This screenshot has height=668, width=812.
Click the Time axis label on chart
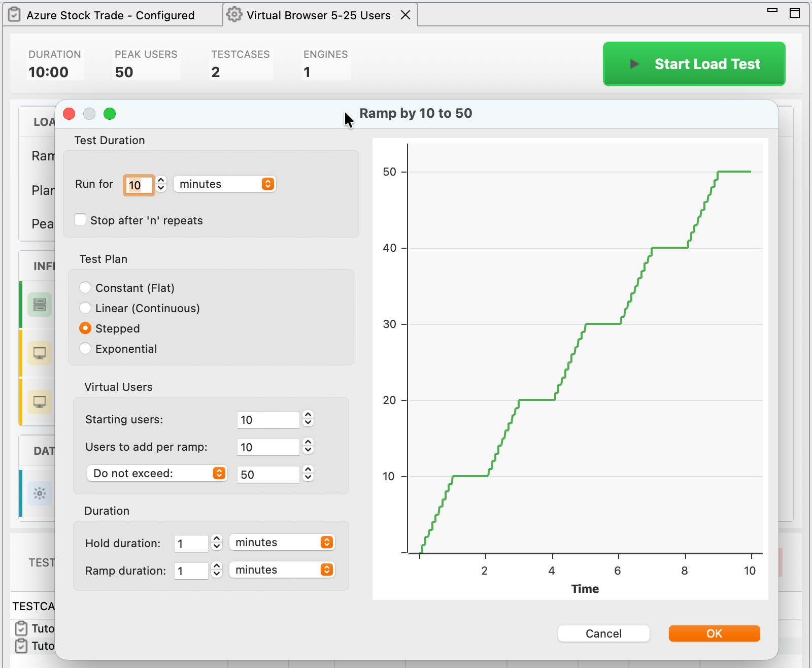point(585,589)
